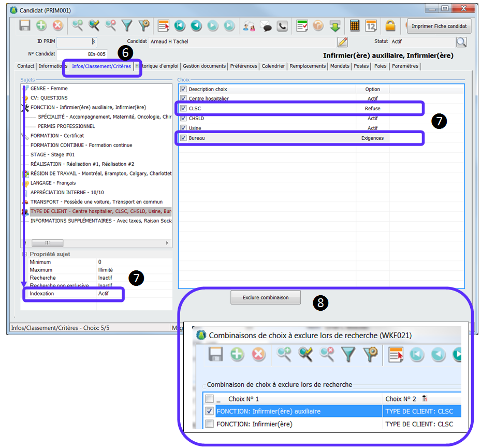The image size is (481, 448).
Task: Open the calculator icon in toolbar
Action: (x=355, y=25)
